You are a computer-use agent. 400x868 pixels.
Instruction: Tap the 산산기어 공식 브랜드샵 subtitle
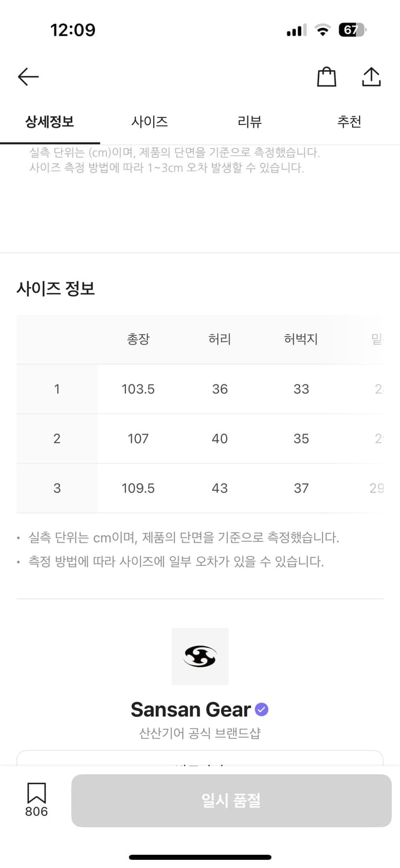[200, 734]
